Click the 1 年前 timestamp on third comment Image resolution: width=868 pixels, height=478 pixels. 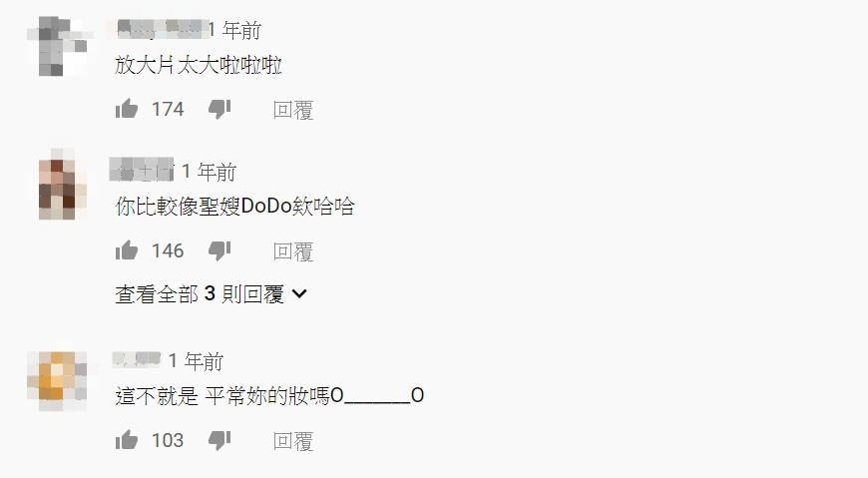(196, 361)
